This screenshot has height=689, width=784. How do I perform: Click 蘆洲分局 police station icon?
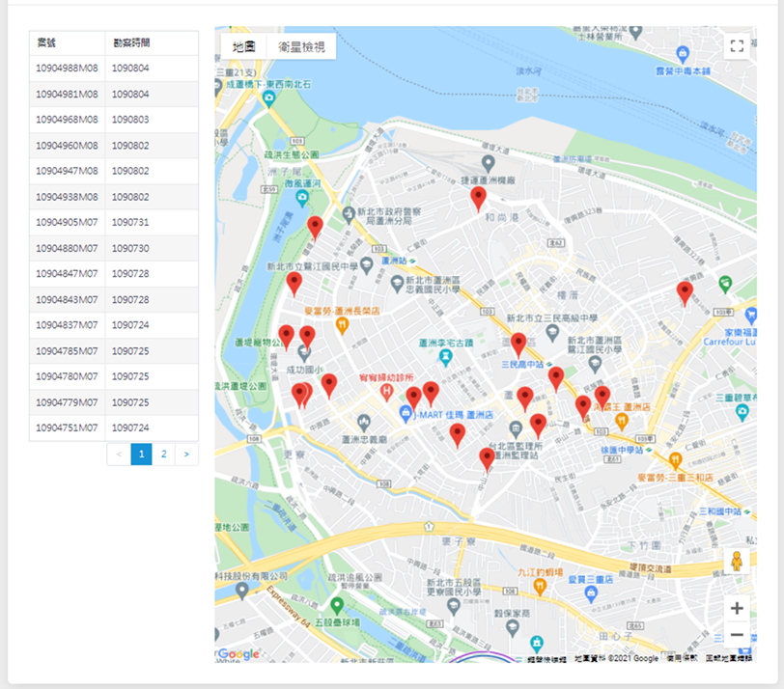[x=349, y=215]
